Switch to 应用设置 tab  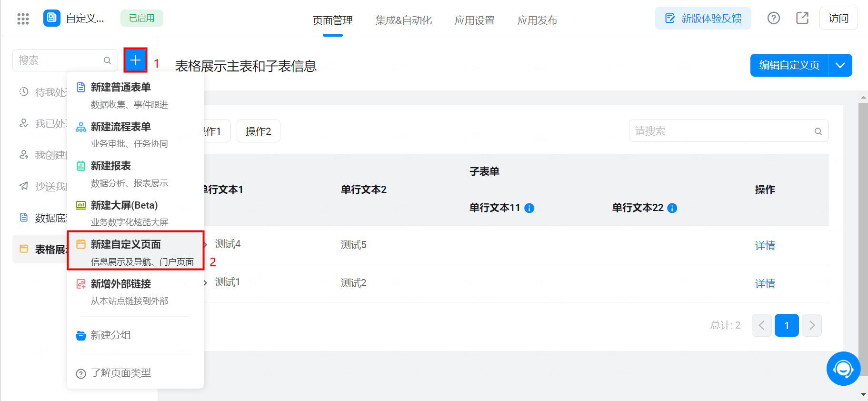click(475, 20)
